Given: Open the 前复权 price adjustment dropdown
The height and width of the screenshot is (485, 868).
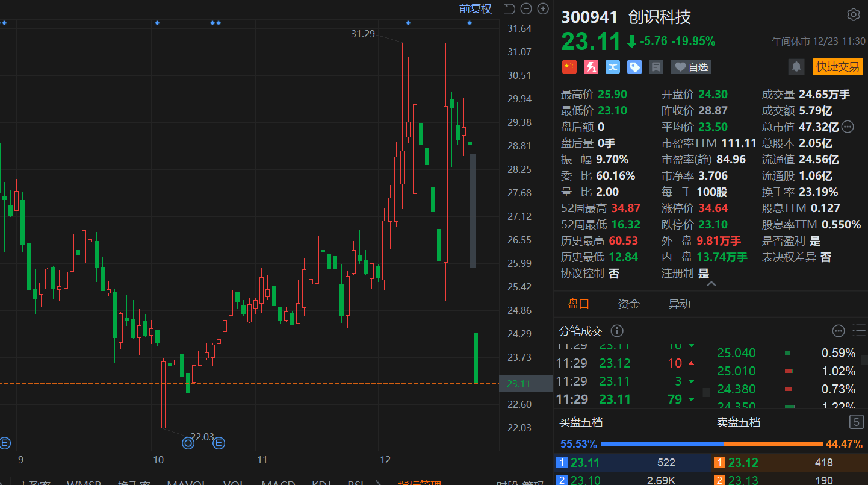Looking at the screenshot, I should [x=475, y=8].
